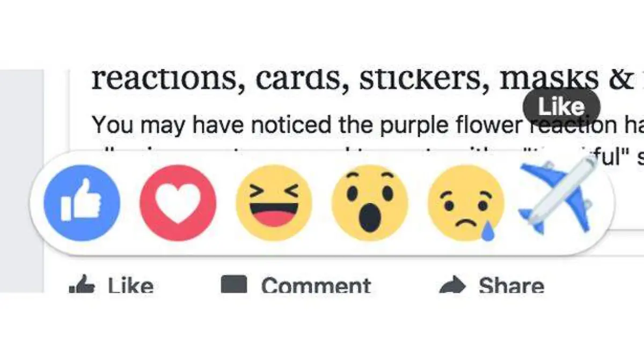Select the red heart Love reaction
This screenshot has width=644, height=361.
(178, 203)
